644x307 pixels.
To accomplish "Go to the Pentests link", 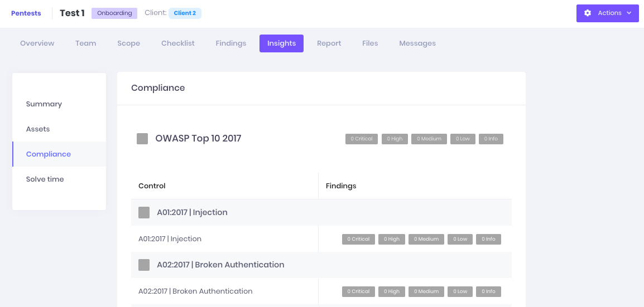I will coord(26,13).
